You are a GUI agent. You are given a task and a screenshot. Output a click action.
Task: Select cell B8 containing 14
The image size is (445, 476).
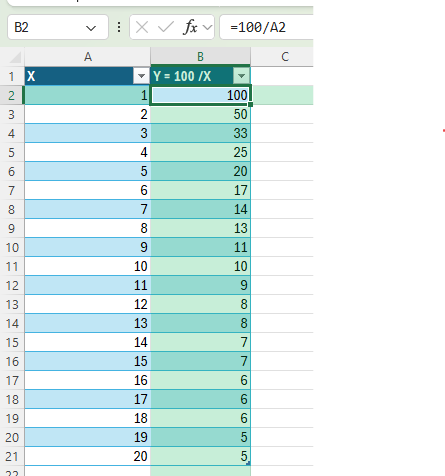point(200,209)
